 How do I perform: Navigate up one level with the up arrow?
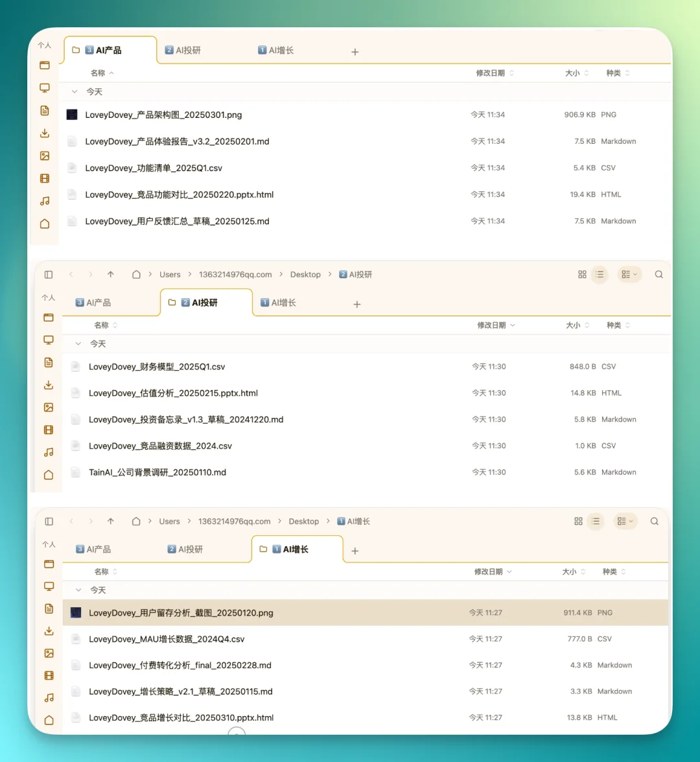111,274
